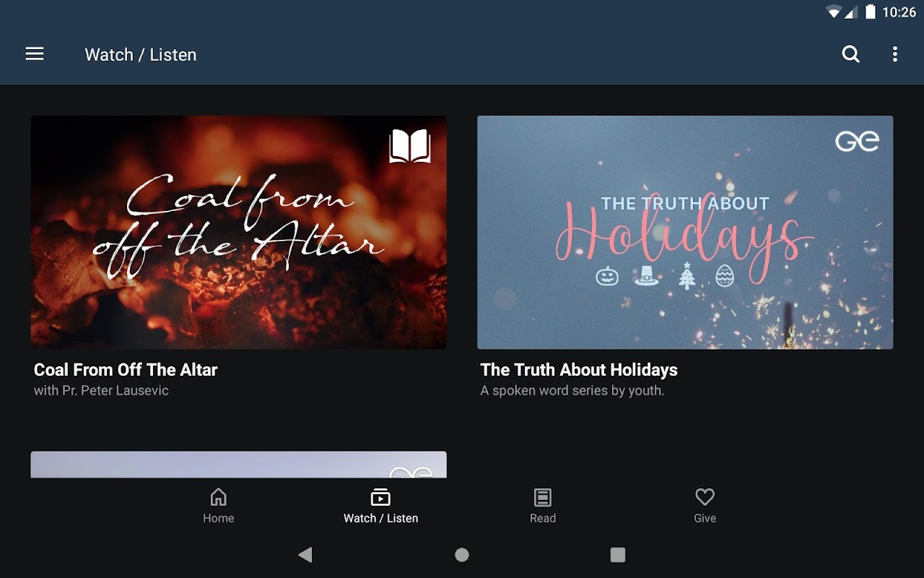Screen dimensions: 924x578
Task: Tap the Android recent apps square
Action: (618, 555)
